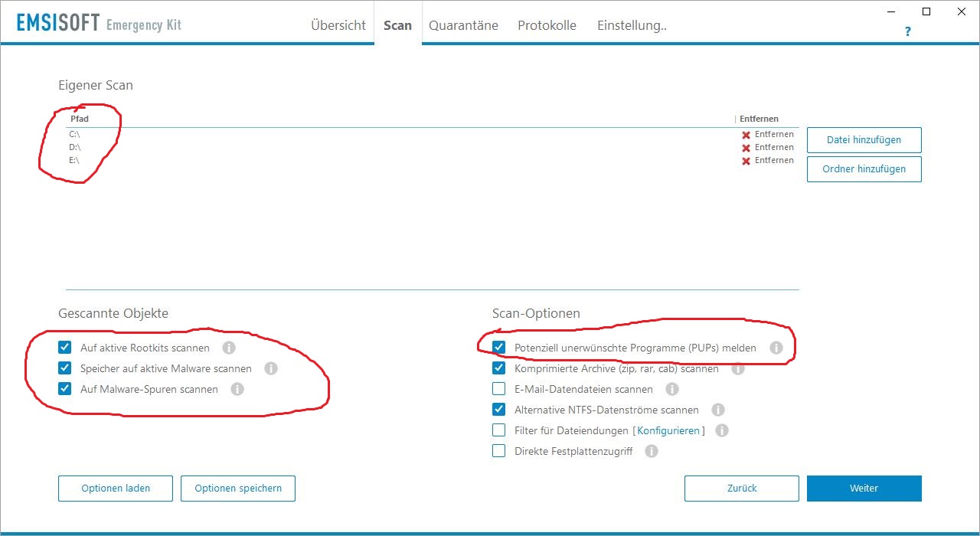Click 'Optionen speichern' button
Viewport: 980px width, 536px height.
(x=238, y=489)
